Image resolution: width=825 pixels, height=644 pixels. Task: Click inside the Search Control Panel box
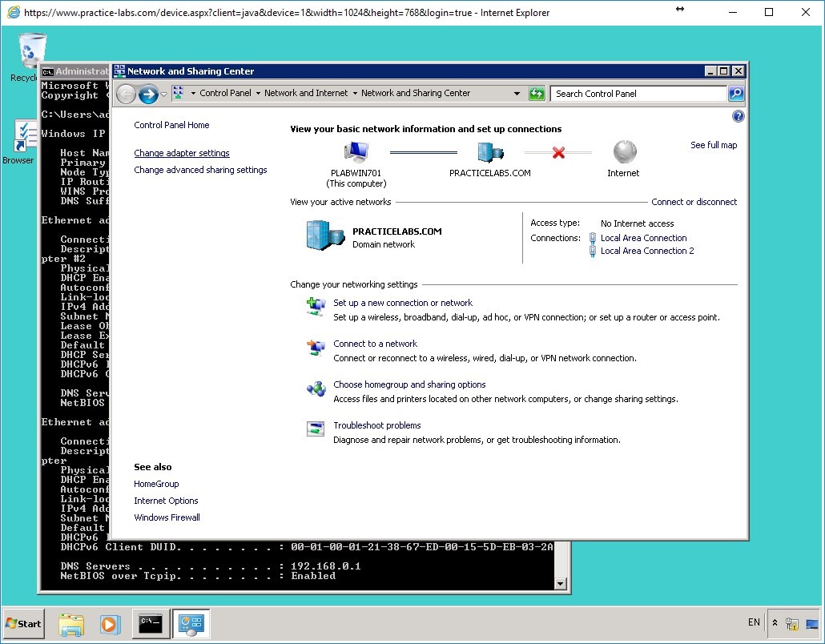(633, 93)
